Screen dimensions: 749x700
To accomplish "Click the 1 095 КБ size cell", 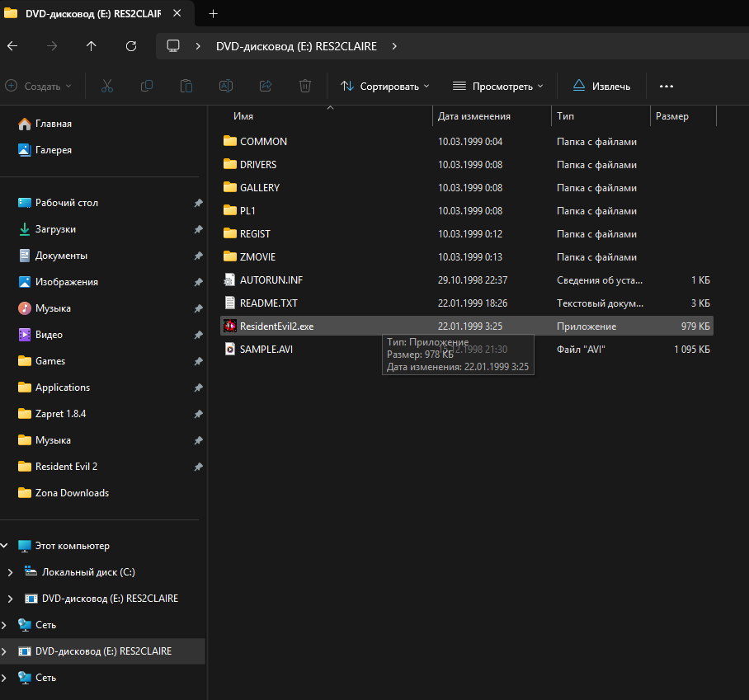I will 692,349.
